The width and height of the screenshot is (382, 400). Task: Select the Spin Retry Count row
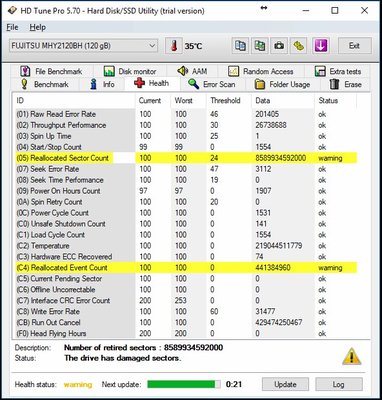coord(185,202)
